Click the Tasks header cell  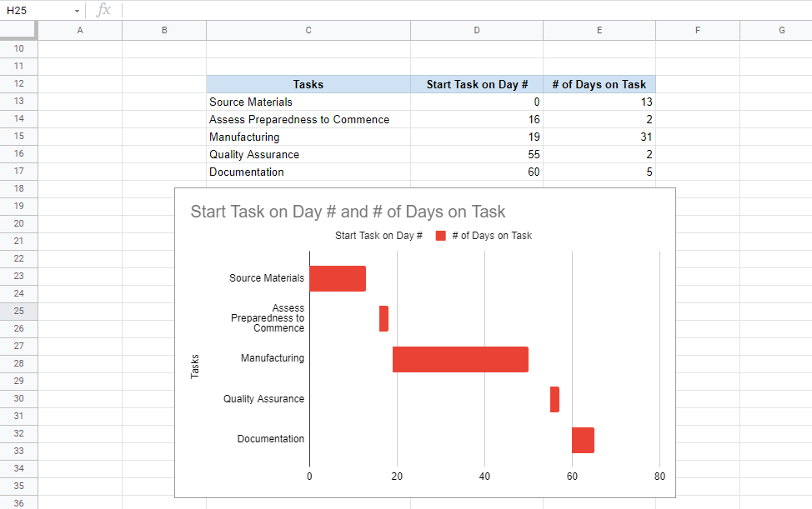click(308, 84)
